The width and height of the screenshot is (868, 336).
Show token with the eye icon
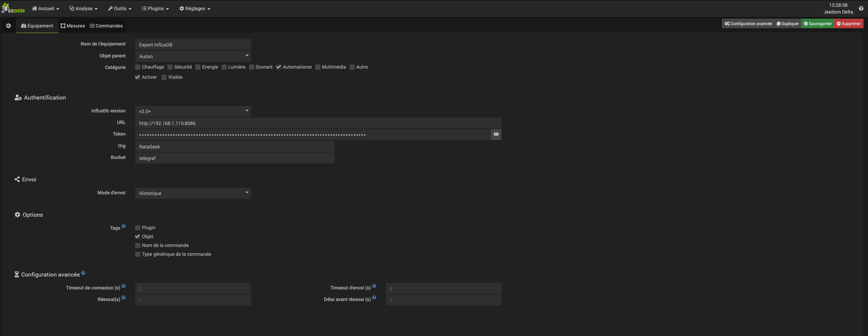coord(496,134)
